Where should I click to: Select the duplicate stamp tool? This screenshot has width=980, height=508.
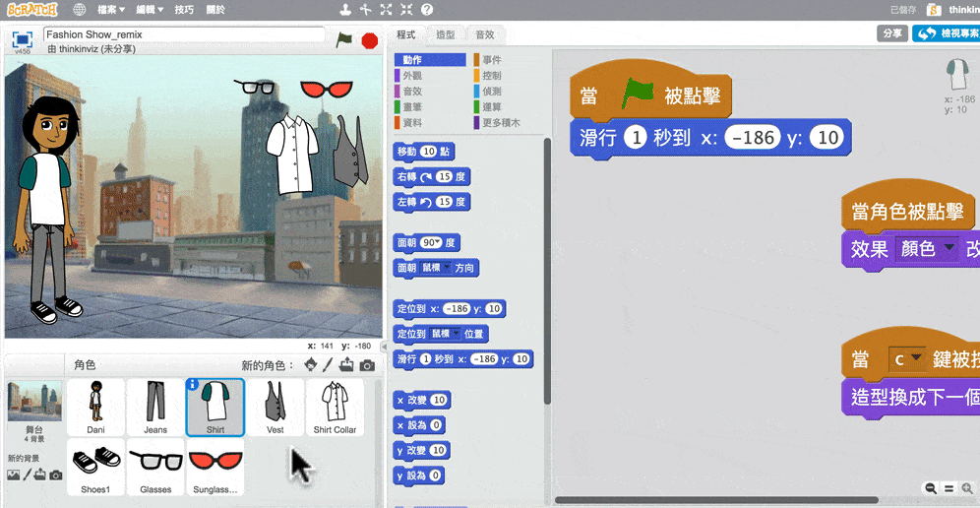click(x=345, y=10)
